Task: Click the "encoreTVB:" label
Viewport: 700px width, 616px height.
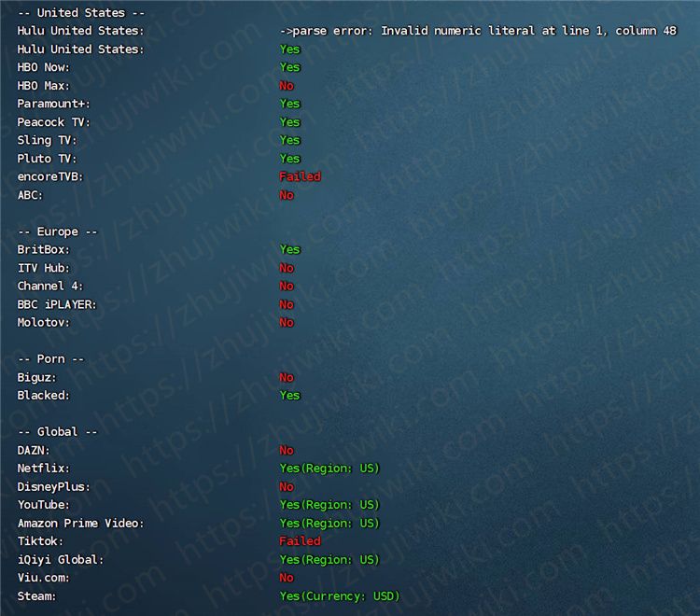Action: pyautogui.click(x=50, y=176)
